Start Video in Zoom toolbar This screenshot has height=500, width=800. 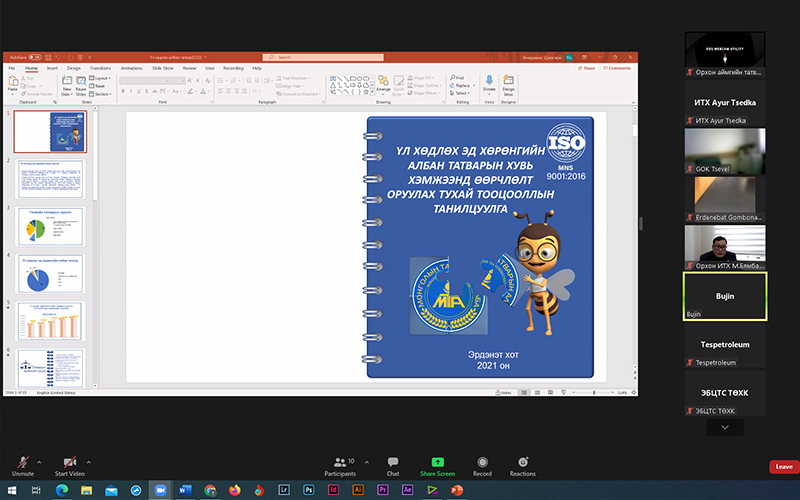click(69, 465)
